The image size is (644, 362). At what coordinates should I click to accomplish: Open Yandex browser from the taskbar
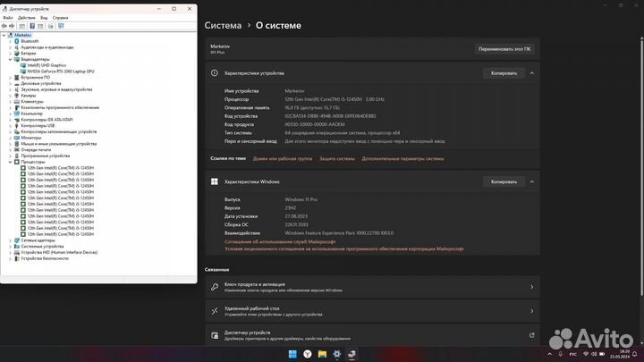(x=307, y=354)
